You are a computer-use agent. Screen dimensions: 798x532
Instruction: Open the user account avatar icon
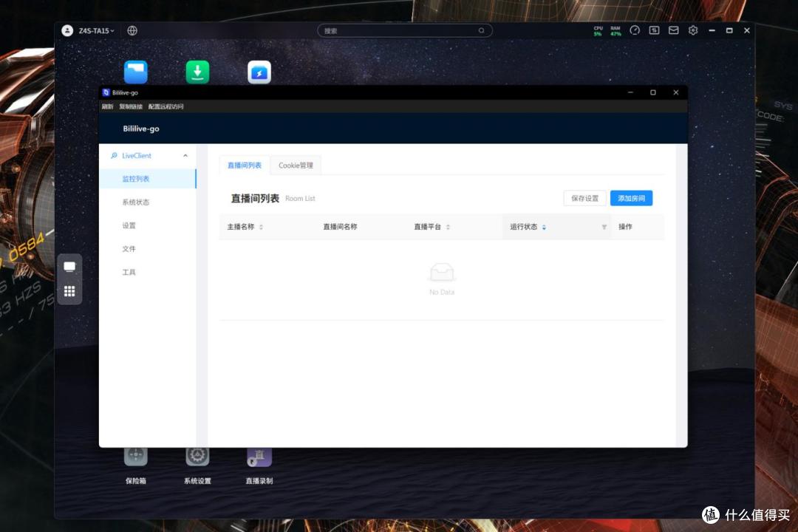click(67, 30)
